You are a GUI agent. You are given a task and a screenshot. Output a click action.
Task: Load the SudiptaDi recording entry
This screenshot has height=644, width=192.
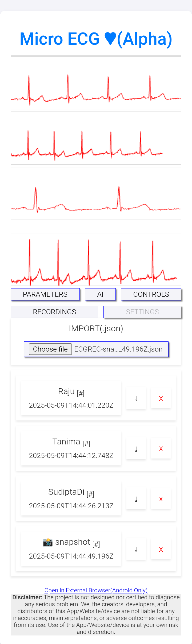pyautogui.click(x=71, y=499)
